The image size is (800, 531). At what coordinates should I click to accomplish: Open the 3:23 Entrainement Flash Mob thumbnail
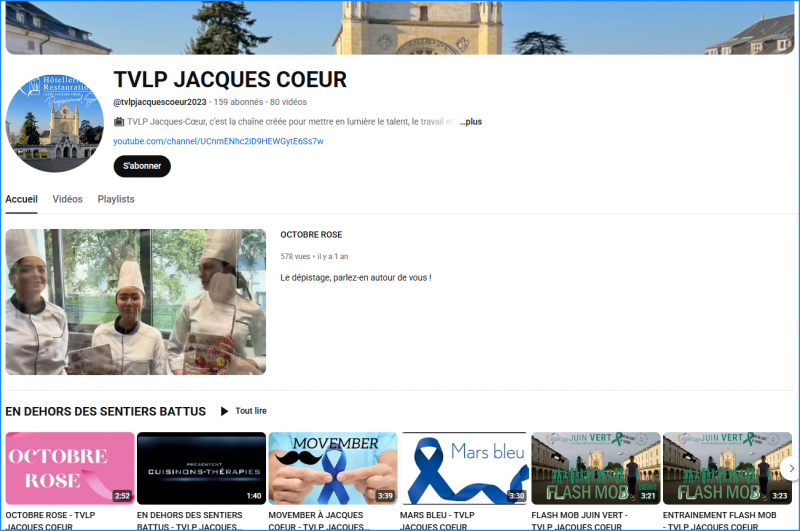(720, 468)
